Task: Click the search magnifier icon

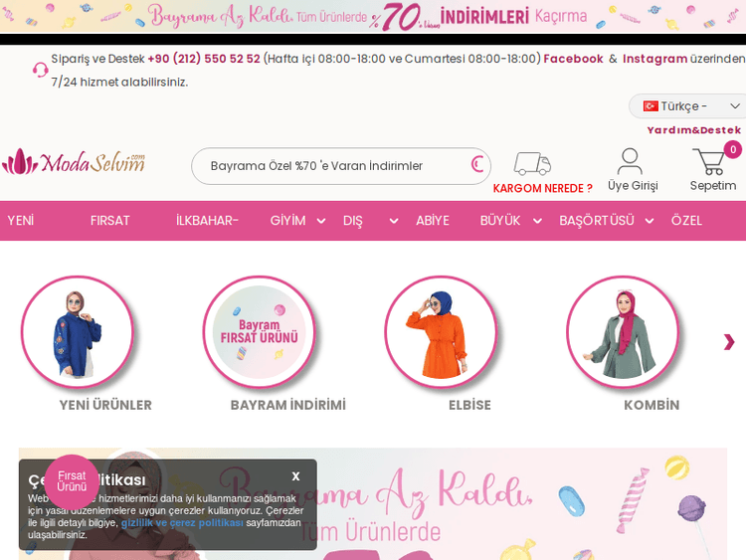Action: point(477,165)
